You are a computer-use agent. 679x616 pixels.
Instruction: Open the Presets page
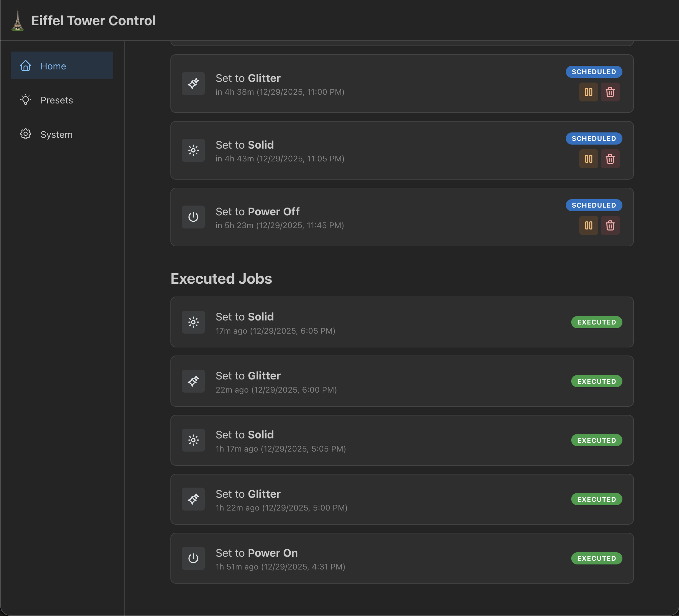pyautogui.click(x=57, y=100)
